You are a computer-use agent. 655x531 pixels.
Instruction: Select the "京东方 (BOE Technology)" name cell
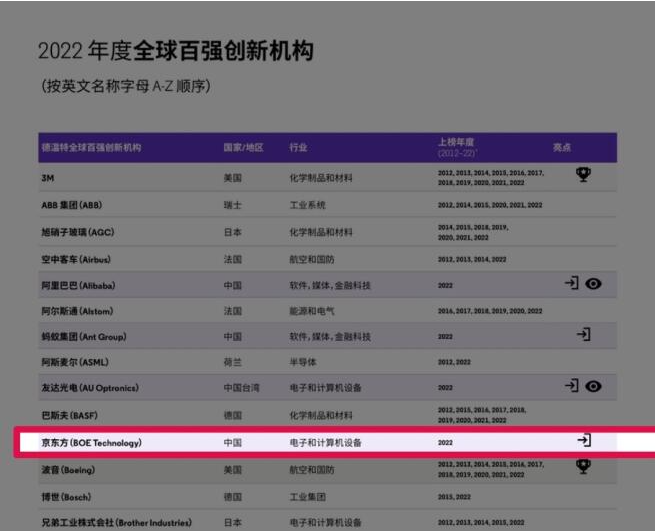(91, 443)
